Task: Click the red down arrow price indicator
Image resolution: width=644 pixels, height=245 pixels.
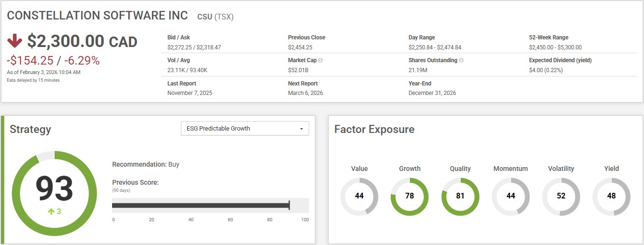Action: point(15,41)
